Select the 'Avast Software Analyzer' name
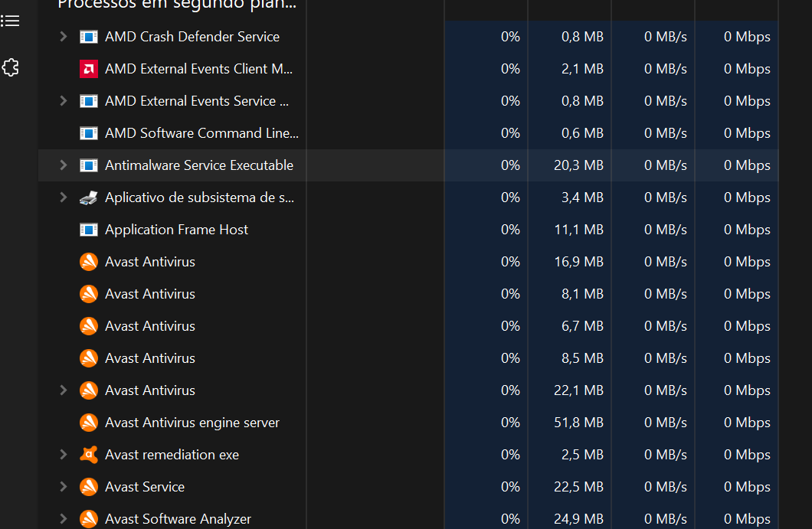The width and height of the screenshot is (812, 529). click(x=178, y=518)
